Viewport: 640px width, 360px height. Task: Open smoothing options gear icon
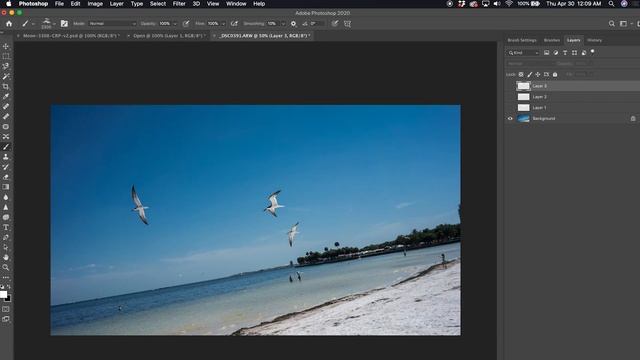[293, 24]
